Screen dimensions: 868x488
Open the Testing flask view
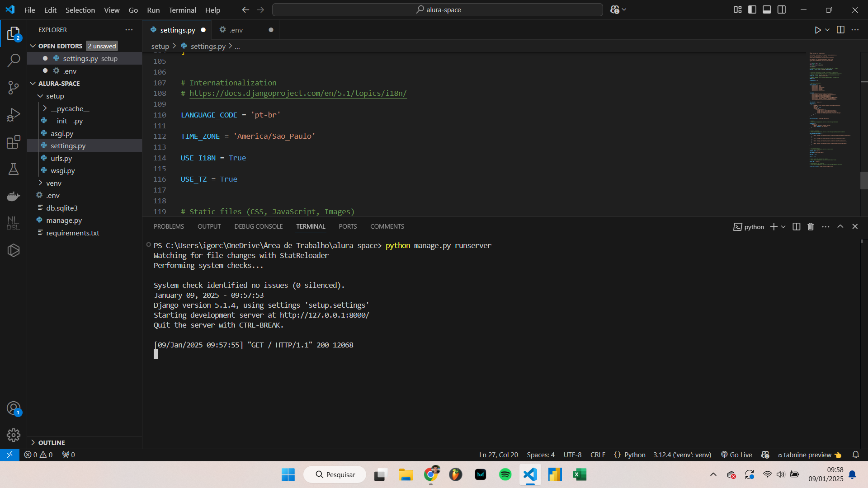coord(14,169)
